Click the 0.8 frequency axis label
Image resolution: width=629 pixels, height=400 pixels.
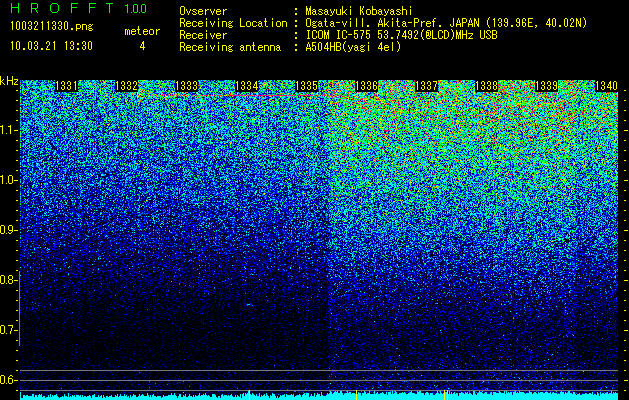8,280
